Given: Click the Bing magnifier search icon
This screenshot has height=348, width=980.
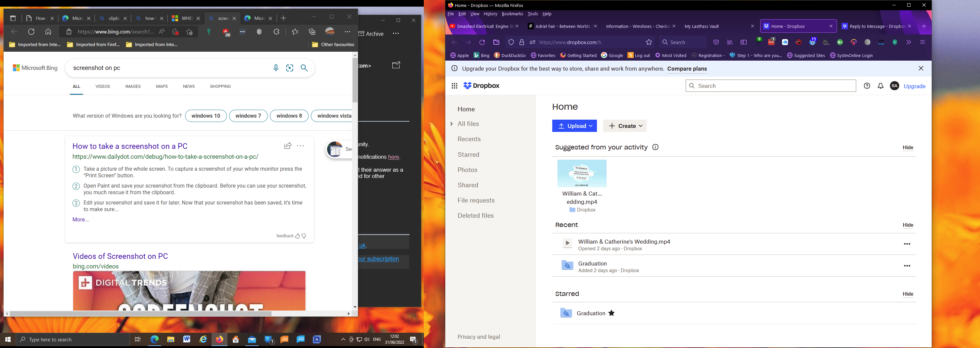Looking at the screenshot, I should click(x=304, y=68).
